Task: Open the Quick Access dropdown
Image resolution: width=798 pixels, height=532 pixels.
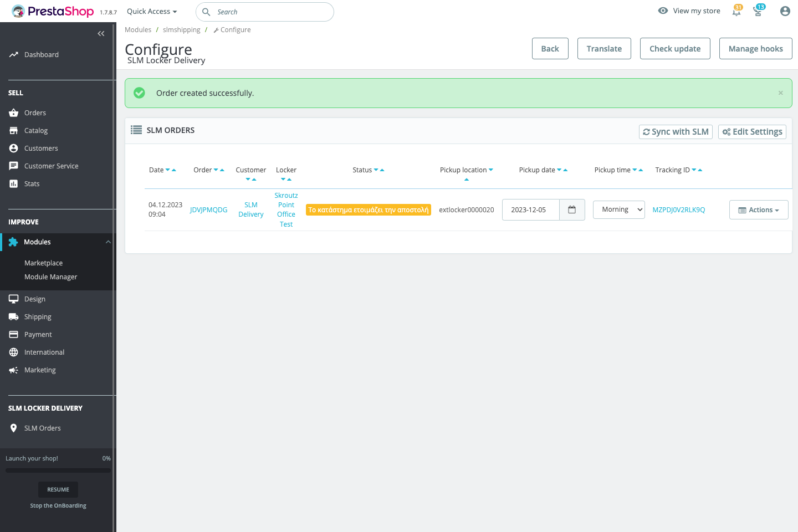Action: [152, 11]
